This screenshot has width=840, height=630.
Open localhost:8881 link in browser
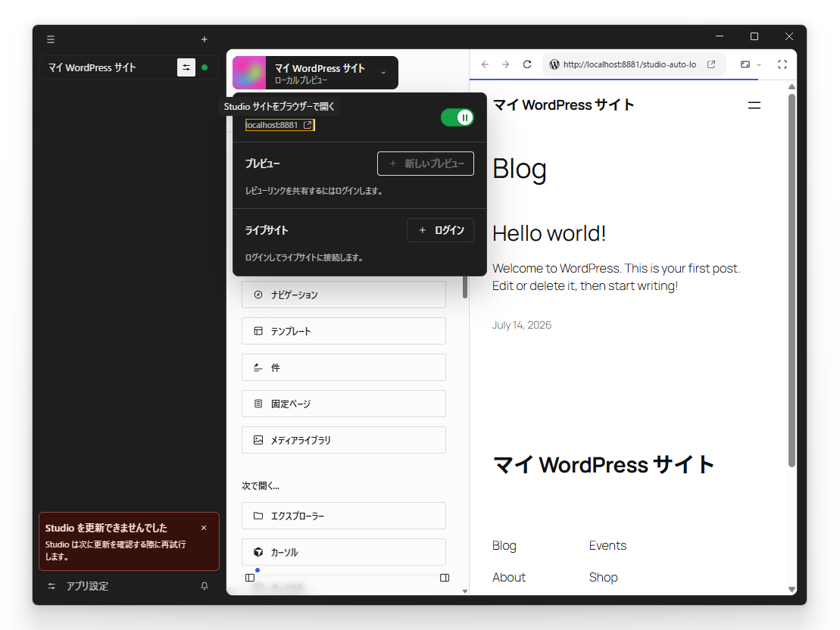tap(279, 125)
